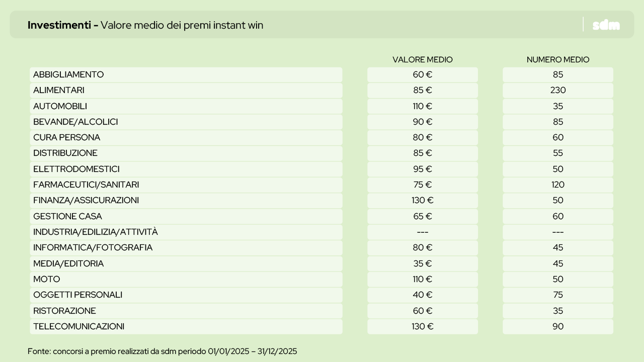Image resolution: width=644 pixels, height=362 pixels.
Task: Click the NUMERO MEDIO column header
Action: pos(557,60)
